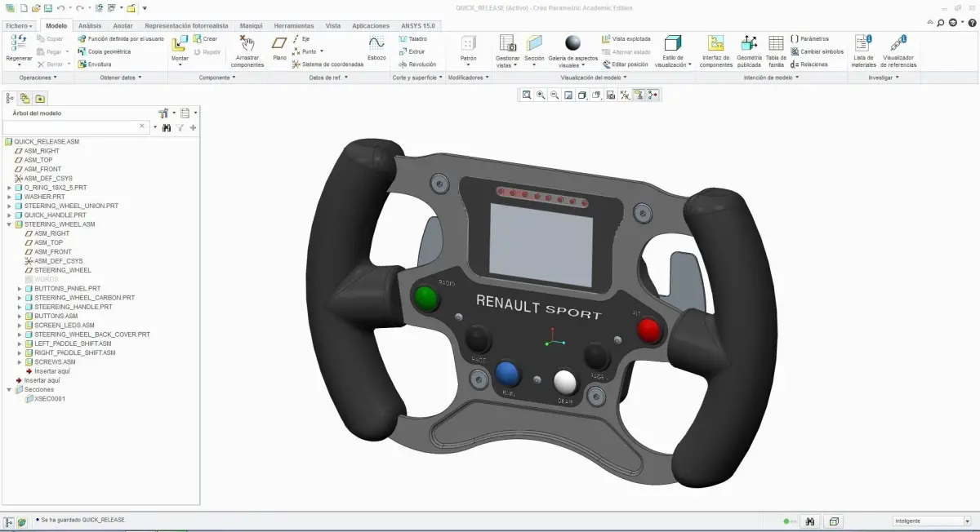Image resolution: width=980 pixels, height=532 pixels.
Task: Click Sistema de coordenadas tool
Action: pyautogui.click(x=327, y=64)
